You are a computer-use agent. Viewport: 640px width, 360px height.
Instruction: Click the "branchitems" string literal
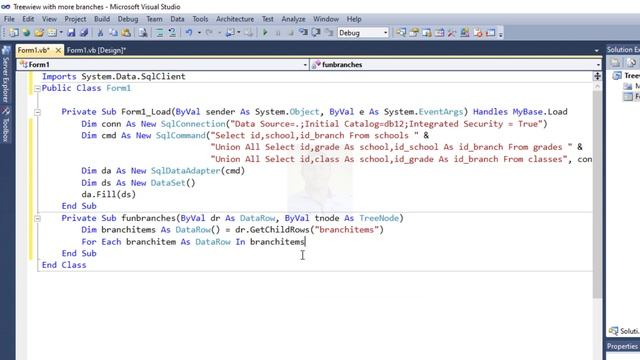point(347,230)
